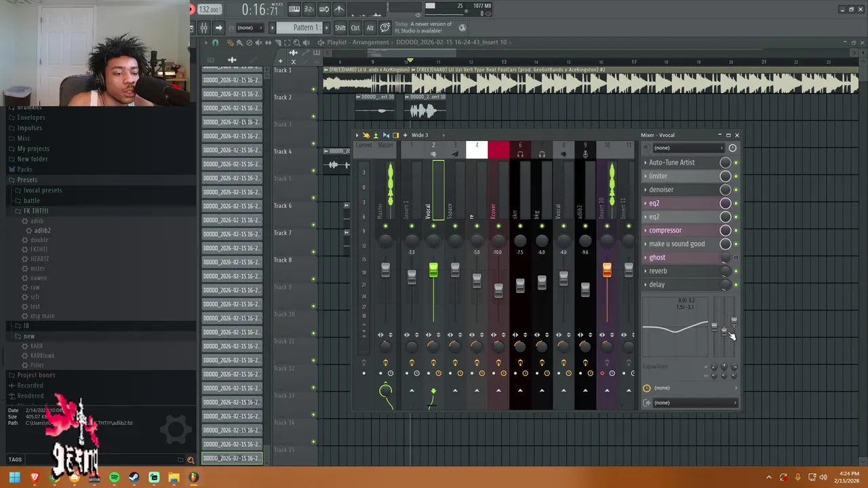Open the Auto-Tune Artist slot arrow menu
868x488 pixels.
click(646, 163)
